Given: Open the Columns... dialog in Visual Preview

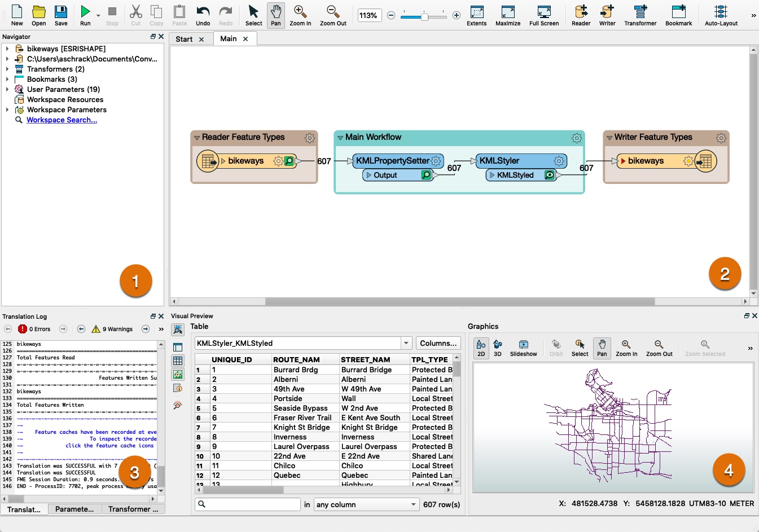Looking at the screenshot, I should coord(438,343).
